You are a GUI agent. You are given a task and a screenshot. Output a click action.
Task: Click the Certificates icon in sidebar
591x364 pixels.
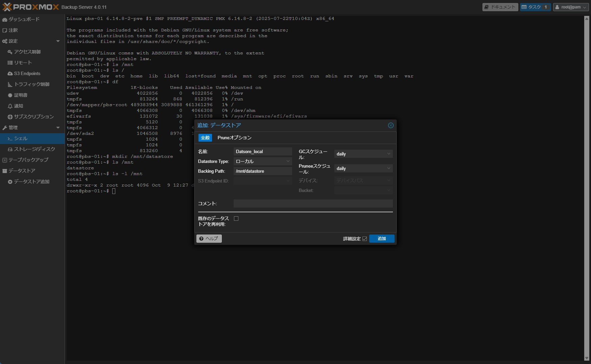pos(10,95)
